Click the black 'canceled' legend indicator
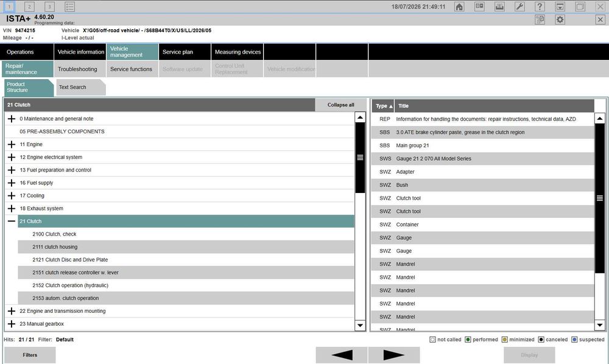The image size is (609, 364). coord(541,340)
